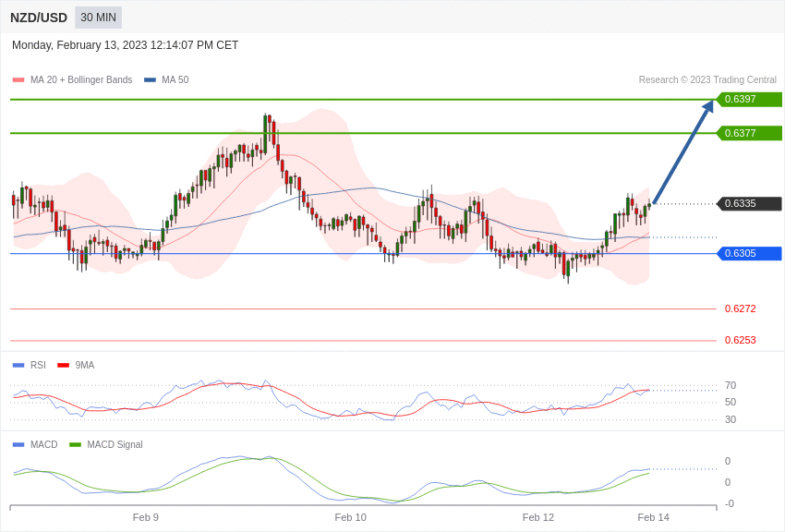Click the red 0.6253 support price label
Viewport: 785px width, 532px height.
tap(741, 340)
